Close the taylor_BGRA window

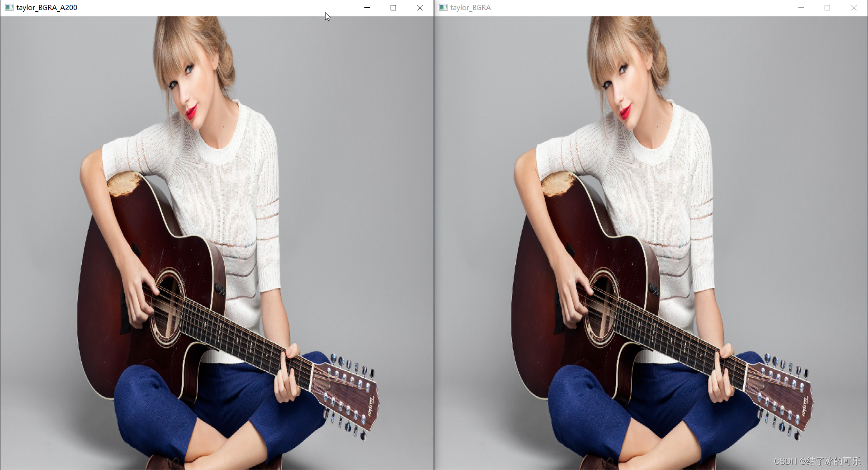[x=854, y=7]
